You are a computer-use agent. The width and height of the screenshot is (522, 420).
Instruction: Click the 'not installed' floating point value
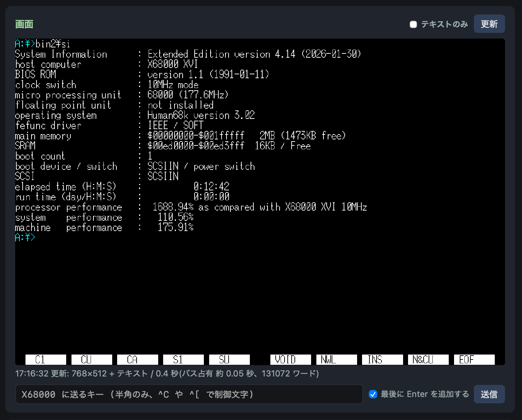point(180,105)
